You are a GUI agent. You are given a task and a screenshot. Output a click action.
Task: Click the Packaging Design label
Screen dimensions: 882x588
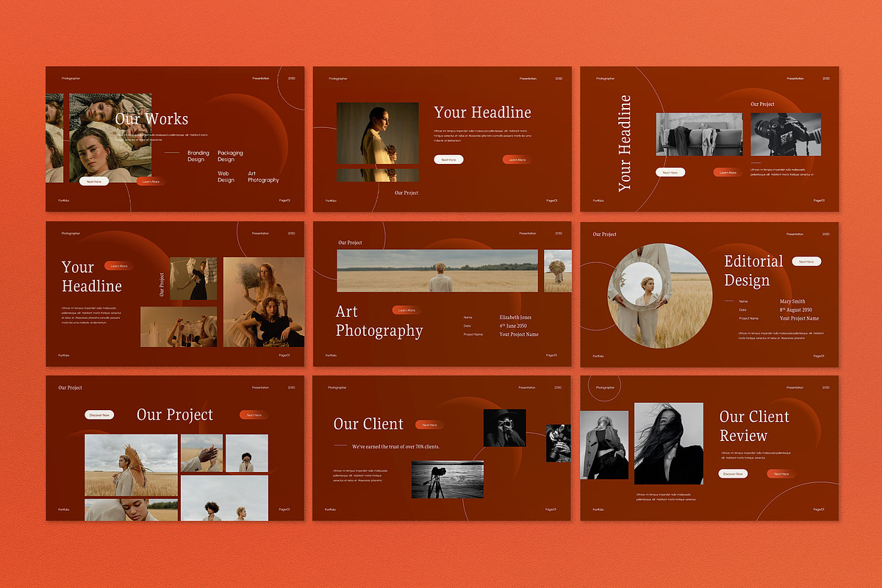[x=229, y=156]
